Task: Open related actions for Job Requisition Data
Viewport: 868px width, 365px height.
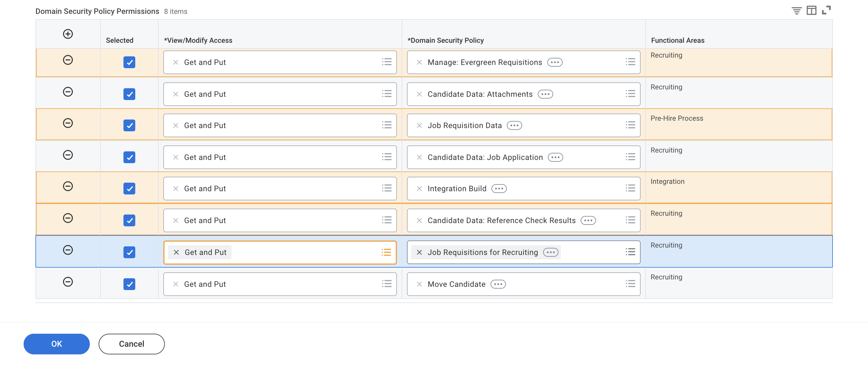Action: 514,126
